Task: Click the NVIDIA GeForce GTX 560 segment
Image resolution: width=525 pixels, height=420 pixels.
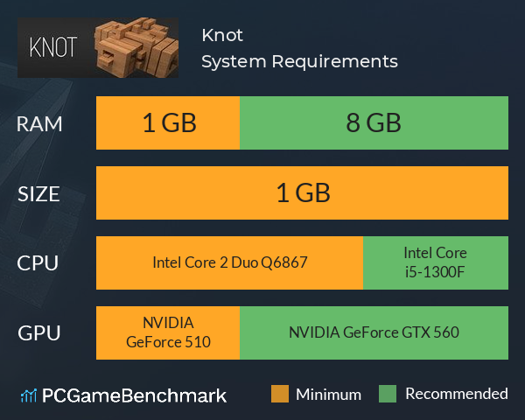Action: point(374,332)
